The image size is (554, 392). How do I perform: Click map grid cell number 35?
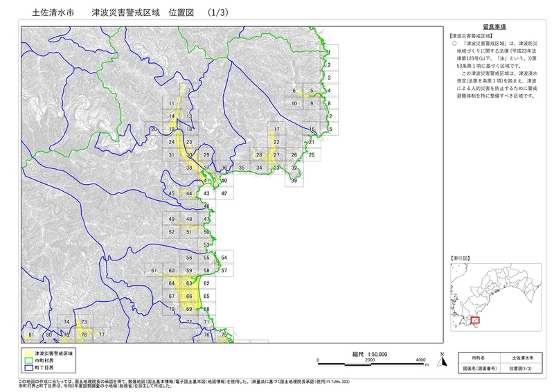tap(242, 168)
